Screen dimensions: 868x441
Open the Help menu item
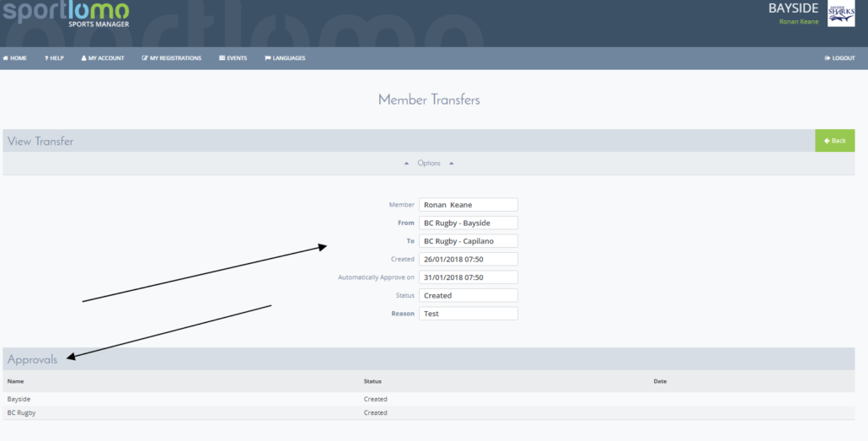point(54,58)
